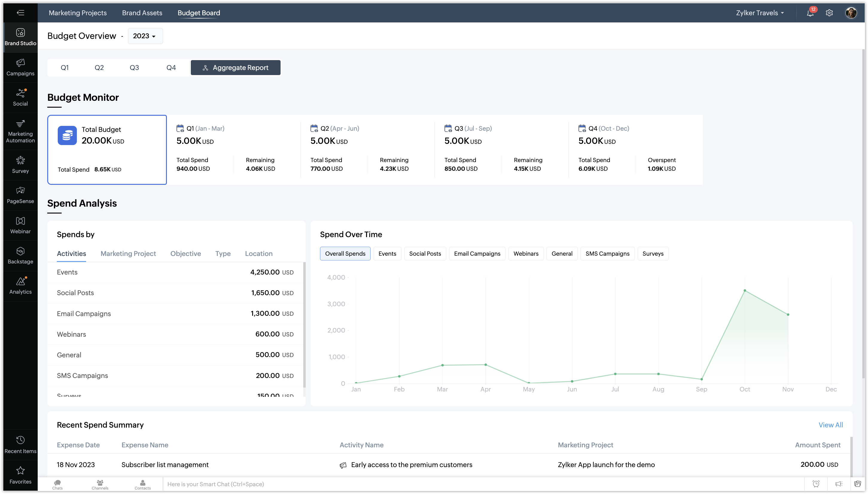Toggle the Email Campaigns chart filter
This screenshot has width=868, height=494.
(477, 254)
